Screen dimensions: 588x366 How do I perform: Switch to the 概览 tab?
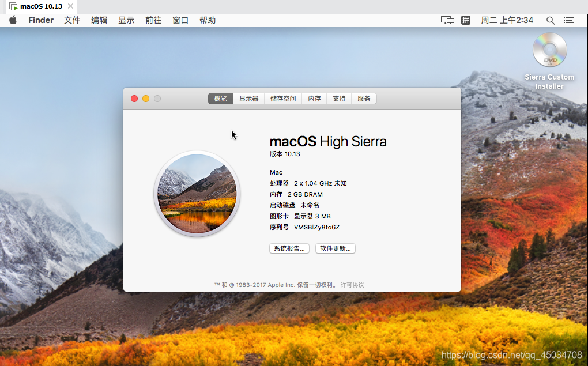220,99
